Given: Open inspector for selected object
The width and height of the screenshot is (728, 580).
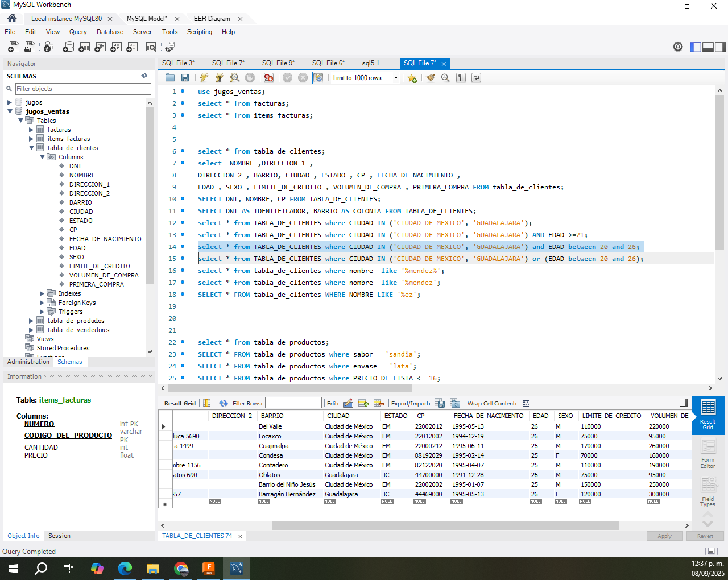Looking at the screenshot, I should click(x=49, y=47).
